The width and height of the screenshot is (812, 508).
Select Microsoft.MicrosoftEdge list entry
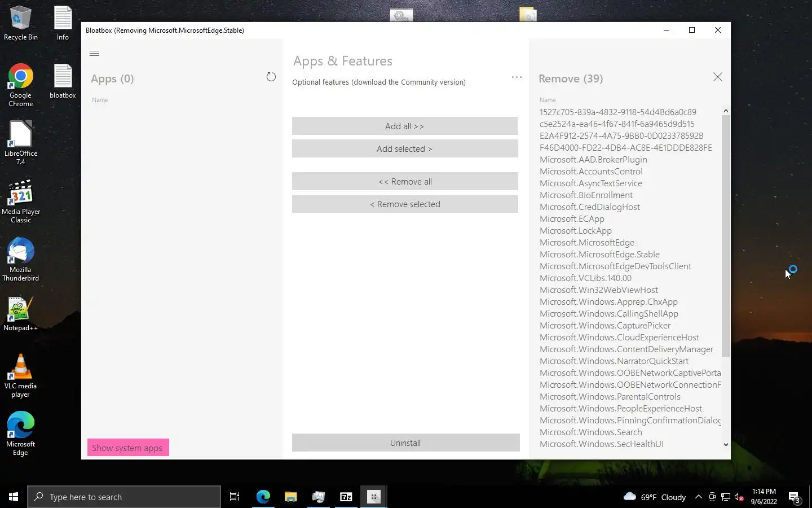(x=586, y=242)
